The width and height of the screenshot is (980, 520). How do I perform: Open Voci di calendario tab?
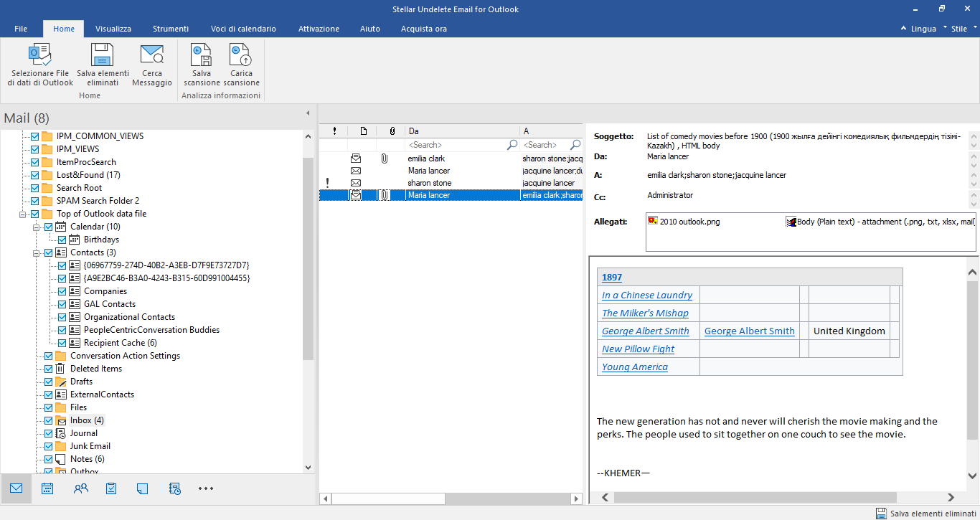(243, 29)
